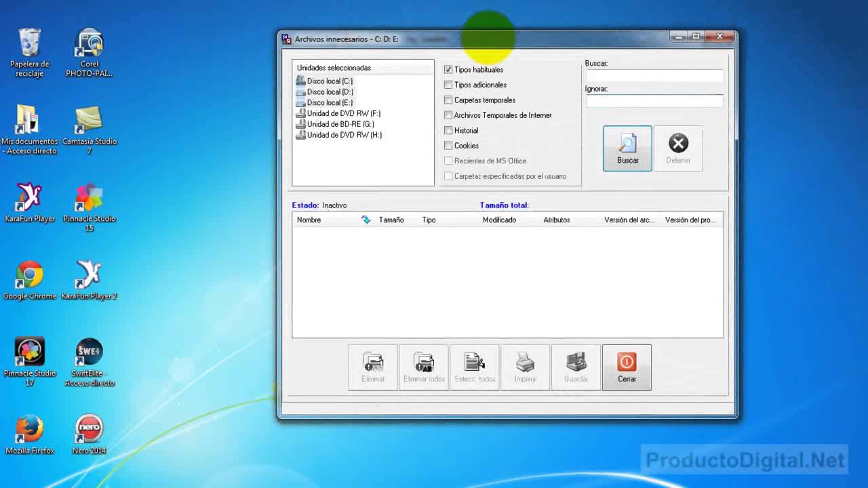Click the Archivos innecesarios title bar icon

pyautogui.click(x=287, y=39)
